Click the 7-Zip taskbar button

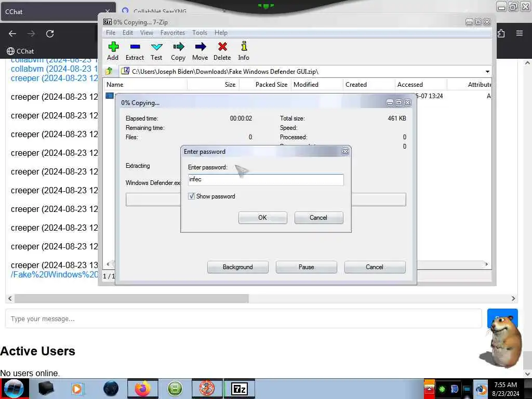pyautogui.click(x=240, y=389)
